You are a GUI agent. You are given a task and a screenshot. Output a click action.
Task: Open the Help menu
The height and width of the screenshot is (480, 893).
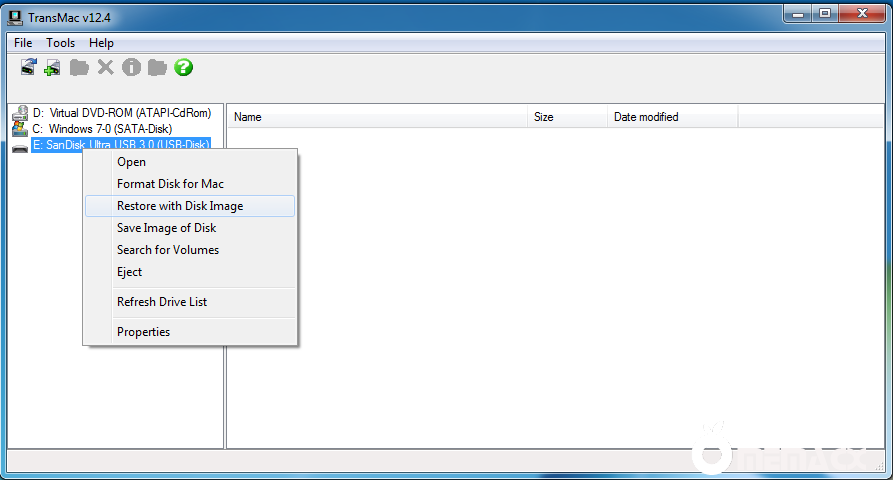[101, 43]
